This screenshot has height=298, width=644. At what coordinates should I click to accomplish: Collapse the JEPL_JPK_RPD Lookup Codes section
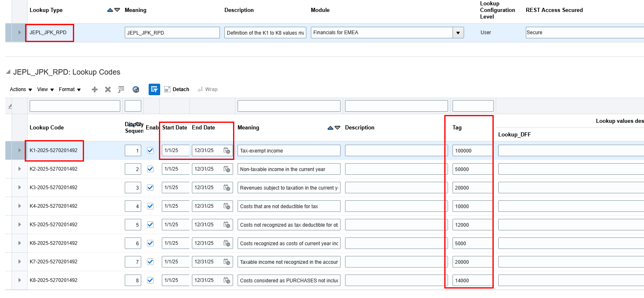[x=8, y=73]
